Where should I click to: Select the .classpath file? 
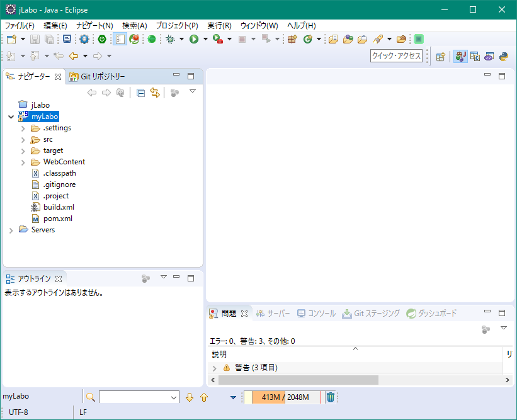click(x=54, y=173)
